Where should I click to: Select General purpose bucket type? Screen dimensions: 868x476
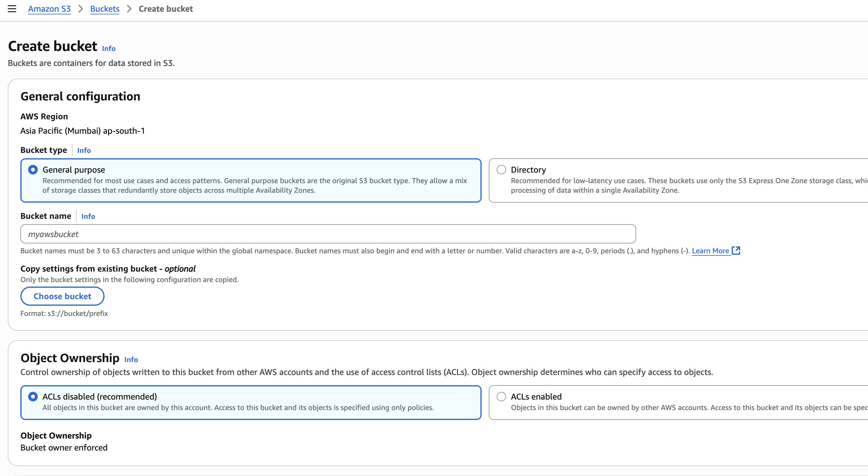pos(33,170)
